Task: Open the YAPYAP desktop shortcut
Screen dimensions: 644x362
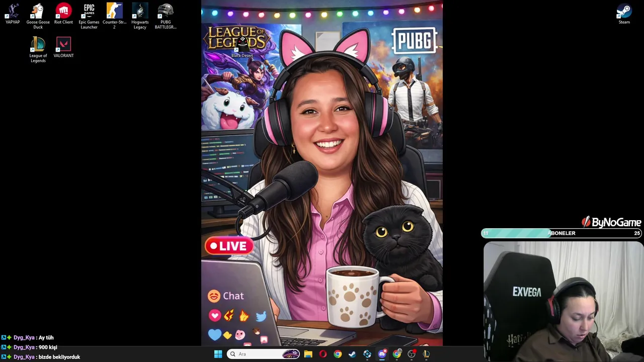Action: pyautogui.click(x=13, y=15)
